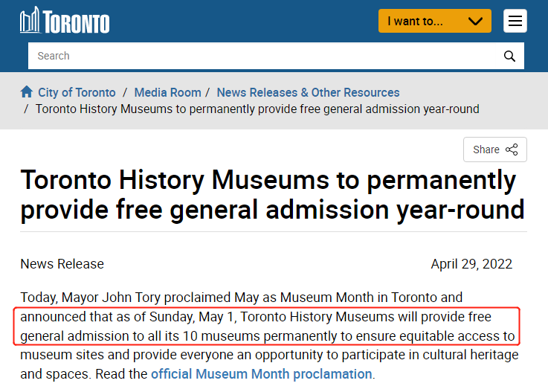Open News Releases & Other Resources link
The width and height of the screenshot is (548, 392).
coord(308,92)
